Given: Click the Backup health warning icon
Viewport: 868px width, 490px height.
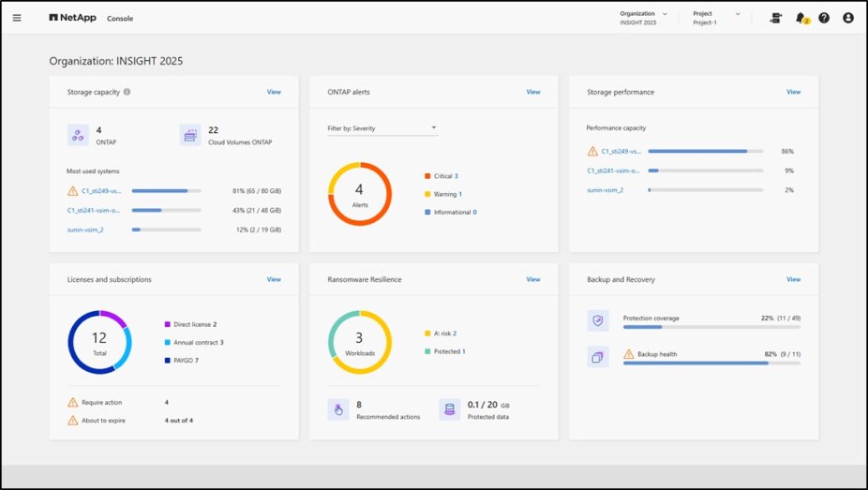Looking at the screenshot, I should click(629, 354).
